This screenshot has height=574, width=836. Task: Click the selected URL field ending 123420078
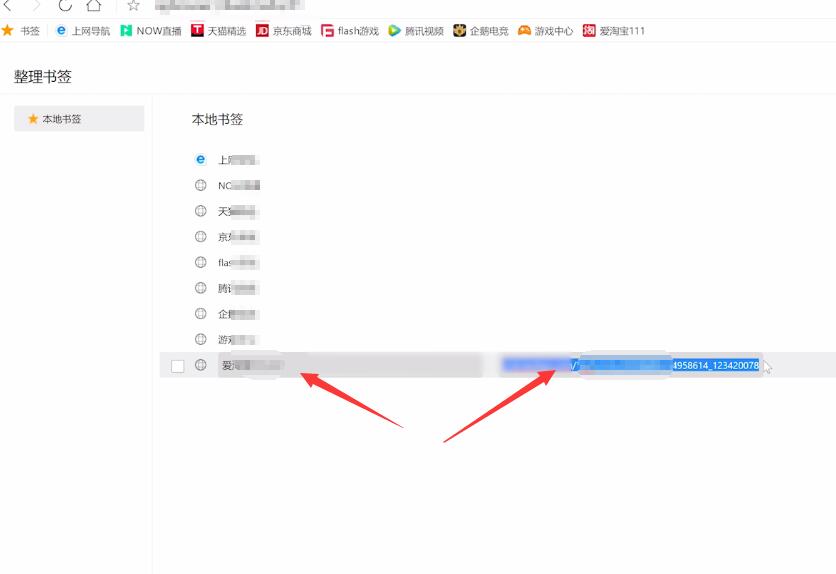point(631,365)
